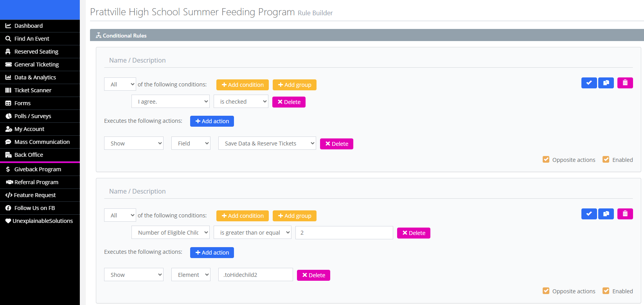Click the Mass Communication chat bubble icon
Viewport: 644px width, 305px height.
coord(8,142)
